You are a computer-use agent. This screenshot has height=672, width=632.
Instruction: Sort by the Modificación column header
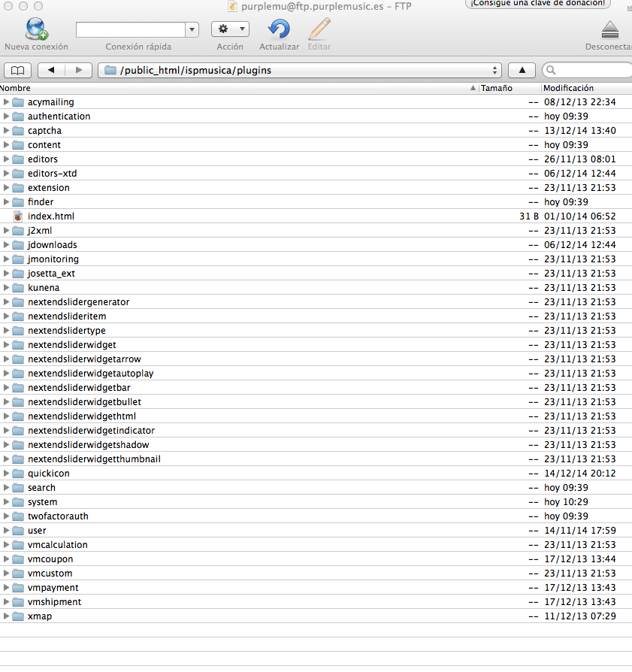tap(569, 88)
